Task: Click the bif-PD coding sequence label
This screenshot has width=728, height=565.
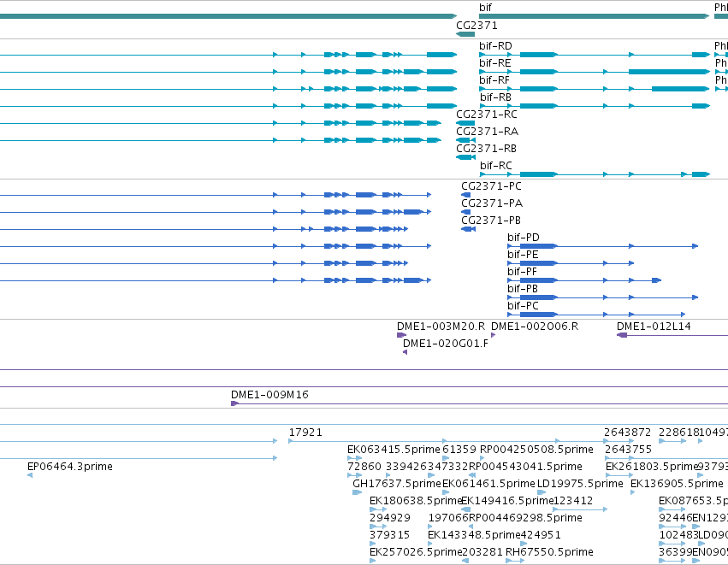Action: coord(524,238)
